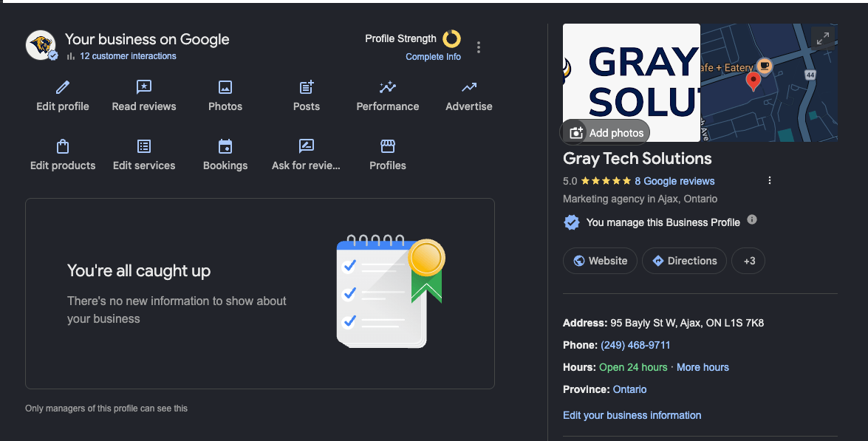Click the business logo avatar
868x441 pixels.
click(x=41, y=45)
